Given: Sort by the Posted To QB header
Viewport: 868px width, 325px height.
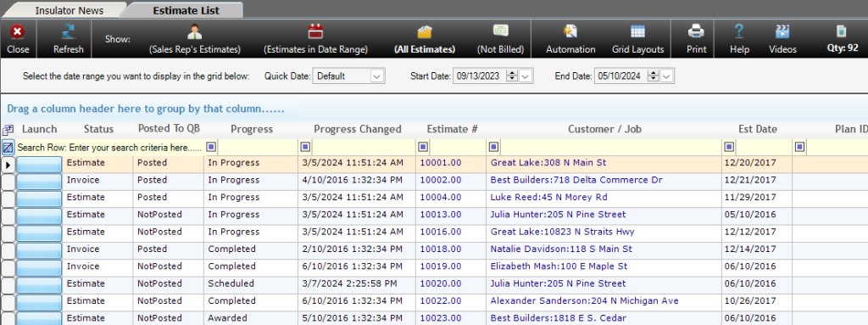Looking at the screenshot, I should 169,129.
